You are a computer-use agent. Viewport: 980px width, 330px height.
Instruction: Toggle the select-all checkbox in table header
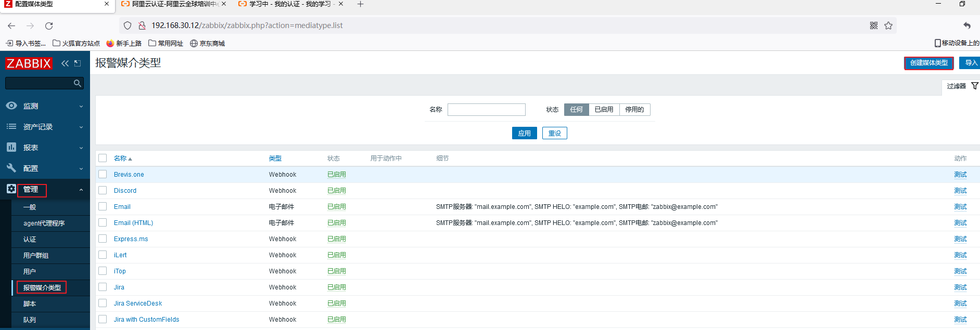[103, 158]
